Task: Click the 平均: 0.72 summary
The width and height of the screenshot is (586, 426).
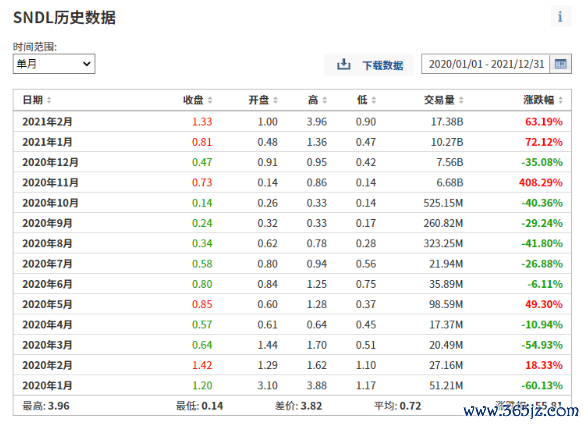Action: (398, 406)
